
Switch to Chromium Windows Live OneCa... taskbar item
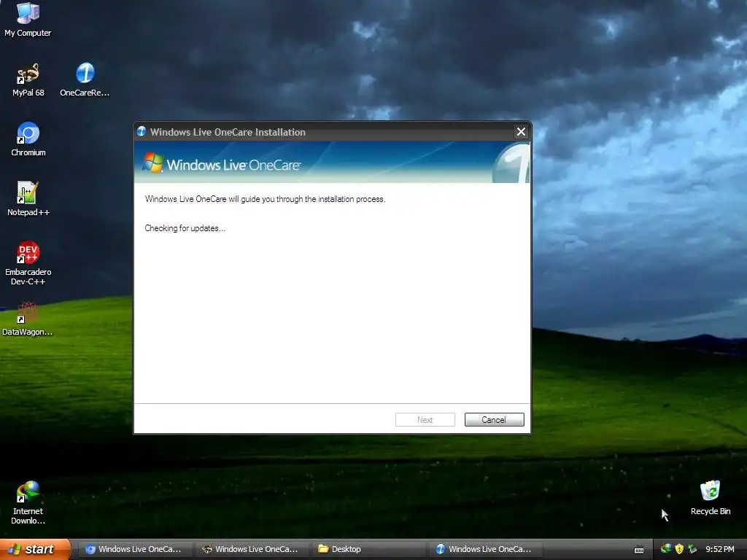click(134, 549)
